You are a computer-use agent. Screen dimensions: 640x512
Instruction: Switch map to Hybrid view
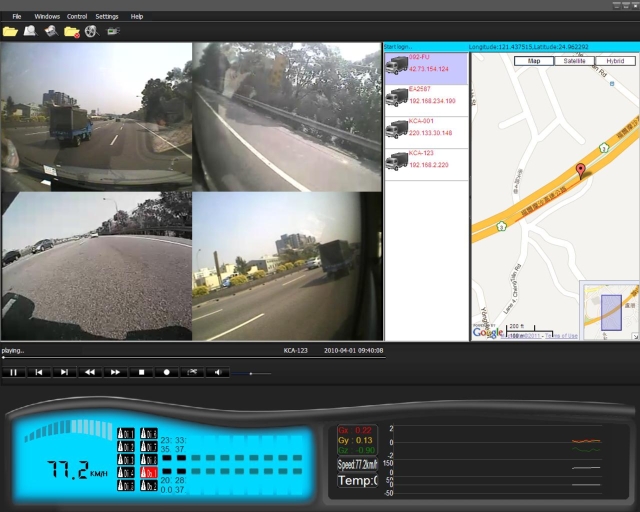click(614, 61)
